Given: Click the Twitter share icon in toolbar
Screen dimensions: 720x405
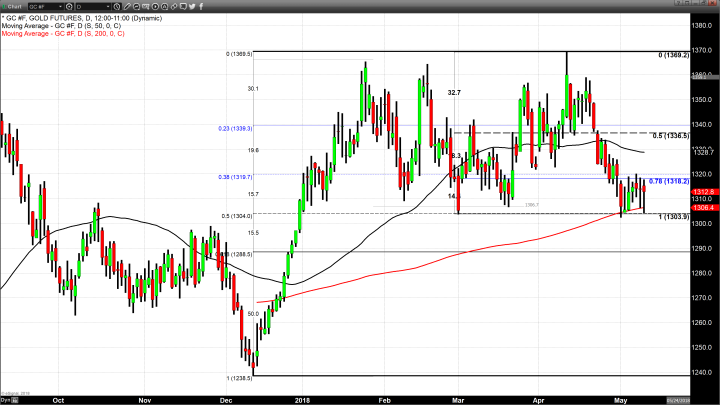Looking at the screenshot, I should coord(192,6).
